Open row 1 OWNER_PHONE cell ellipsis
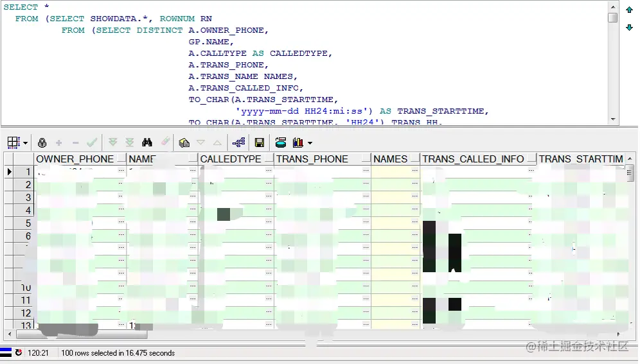The image size is (640, 364). 121,170
